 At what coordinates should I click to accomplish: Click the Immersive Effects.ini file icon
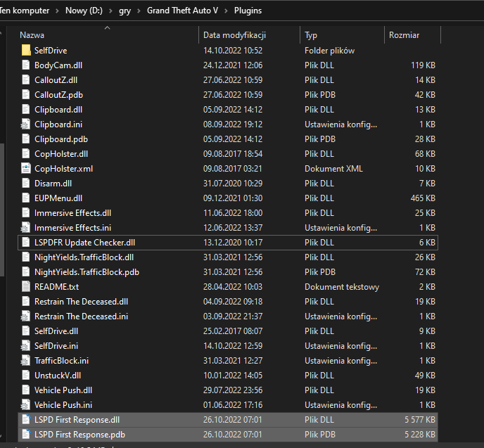coord(26,228)
